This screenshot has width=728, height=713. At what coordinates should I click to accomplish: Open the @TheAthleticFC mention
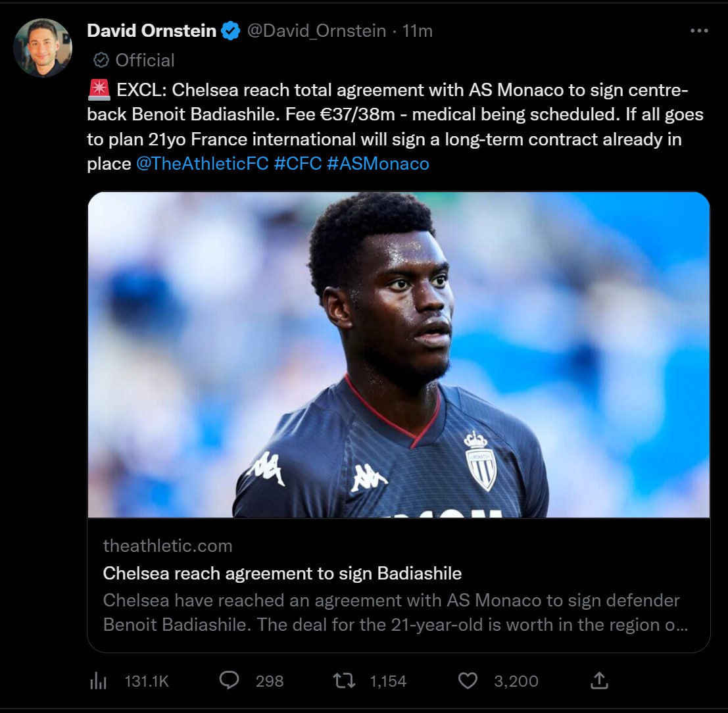coord(202,164)
